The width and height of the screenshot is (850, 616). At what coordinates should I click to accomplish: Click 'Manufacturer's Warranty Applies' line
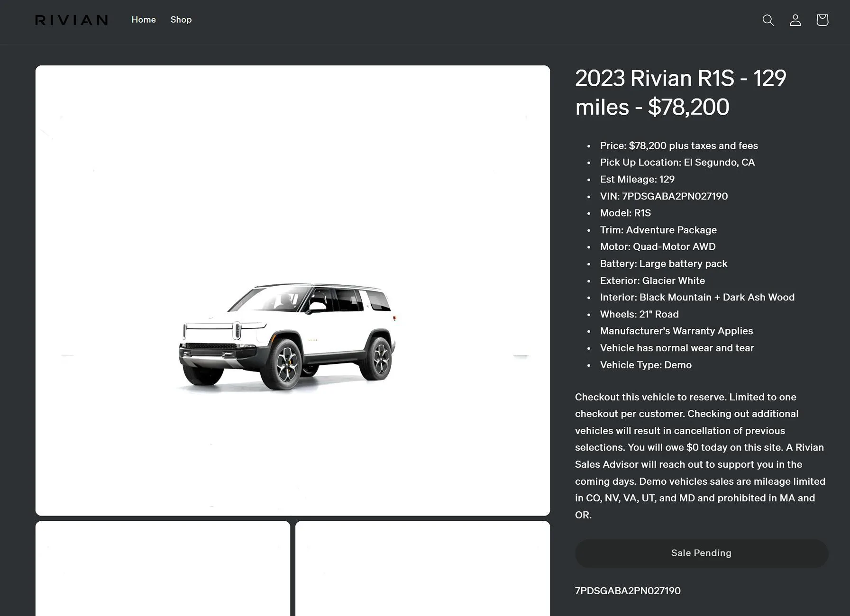tap(676, 331)
